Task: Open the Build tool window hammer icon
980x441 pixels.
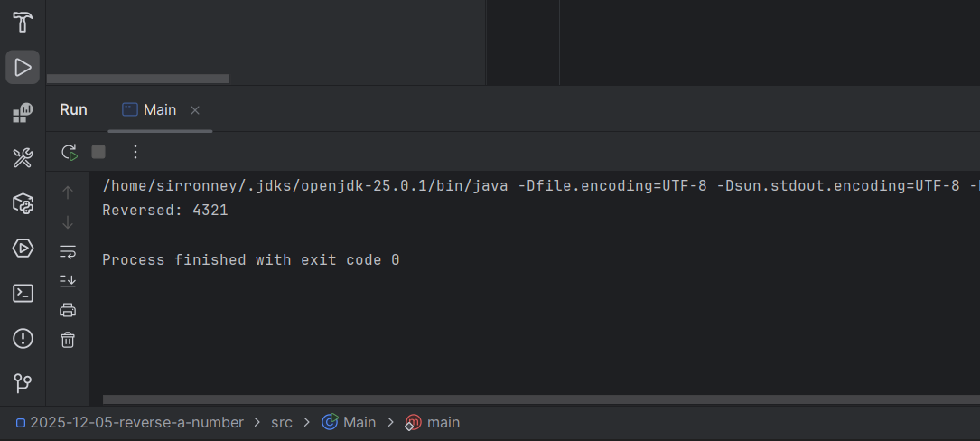Action: [x=23, y=23]
